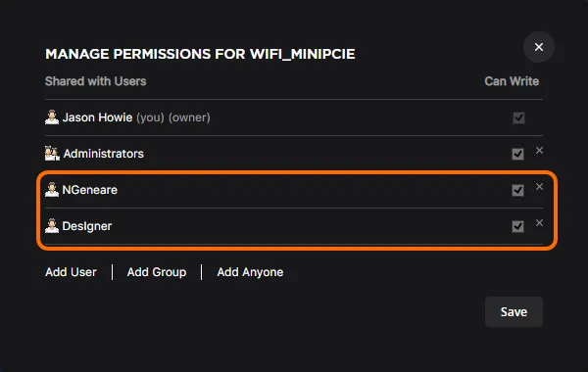Select the Administrators entry name
The image size is (588, 372).
(x=104, y=154)
